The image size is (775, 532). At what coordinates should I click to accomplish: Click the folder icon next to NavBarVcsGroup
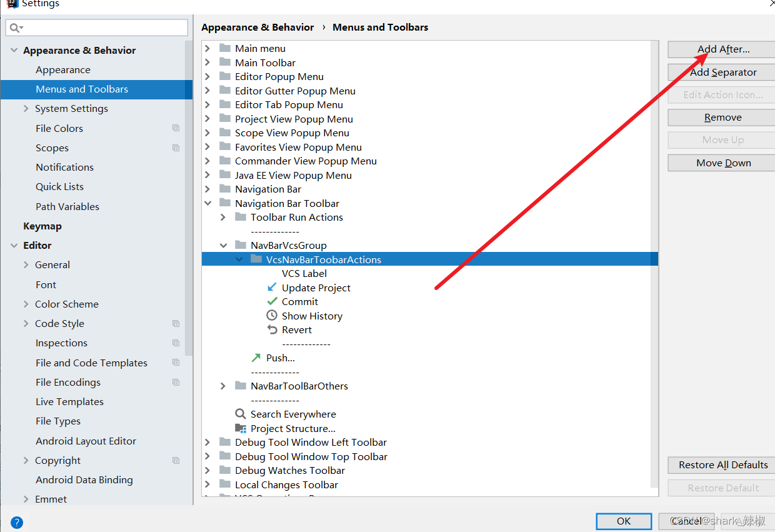(241, 245)
